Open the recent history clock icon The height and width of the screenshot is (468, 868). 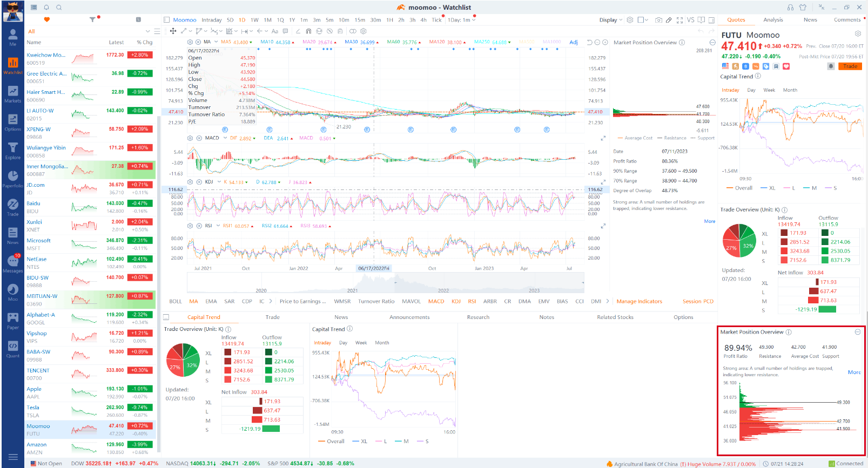coord(138,19)
